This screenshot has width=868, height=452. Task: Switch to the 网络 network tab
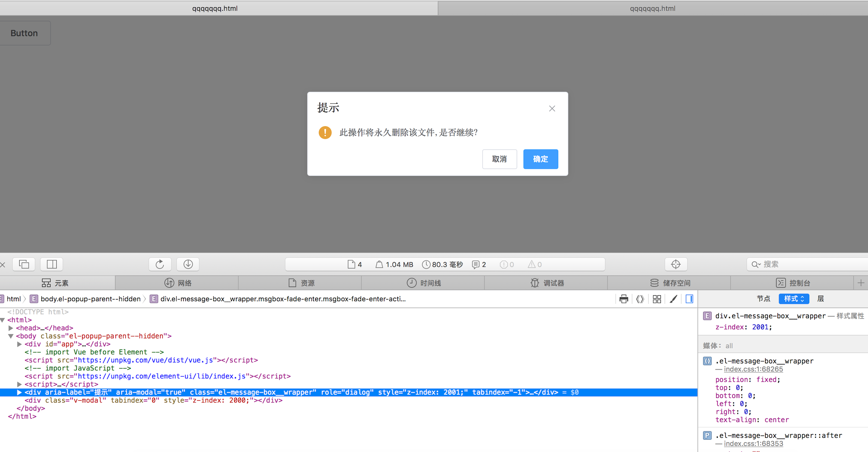[178, 283]
